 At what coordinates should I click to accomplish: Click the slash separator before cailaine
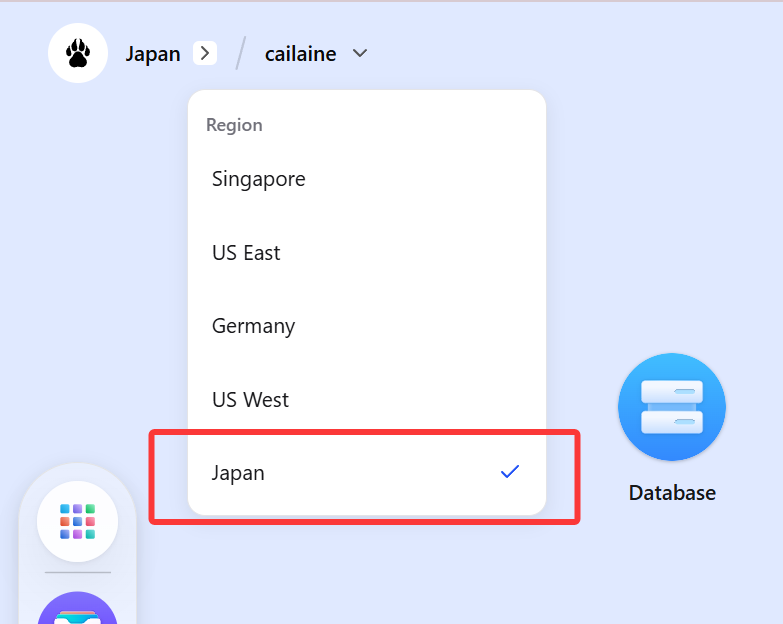[240, 53]
